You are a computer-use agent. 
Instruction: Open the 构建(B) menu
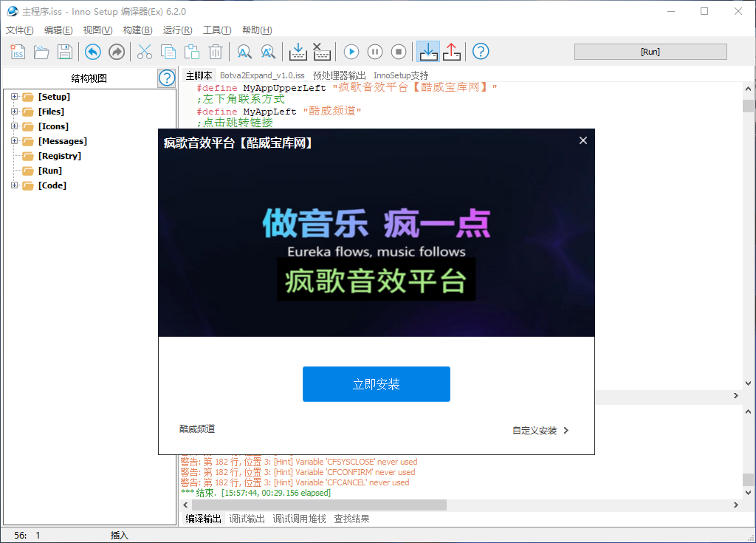click(137, 30)
